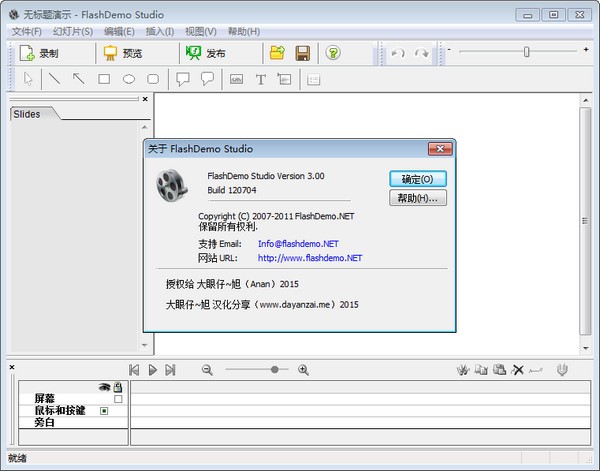
Task: Open the 幻灯片(S) menu
Action: 73,31
